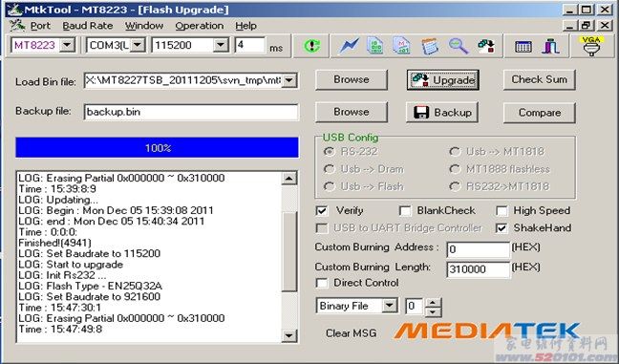Click the Custom Burning Address field

point(478,249)
